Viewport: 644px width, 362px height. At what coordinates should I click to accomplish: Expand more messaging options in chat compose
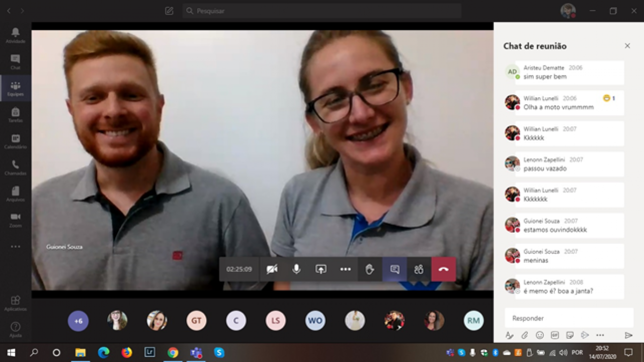click(600, 335)
